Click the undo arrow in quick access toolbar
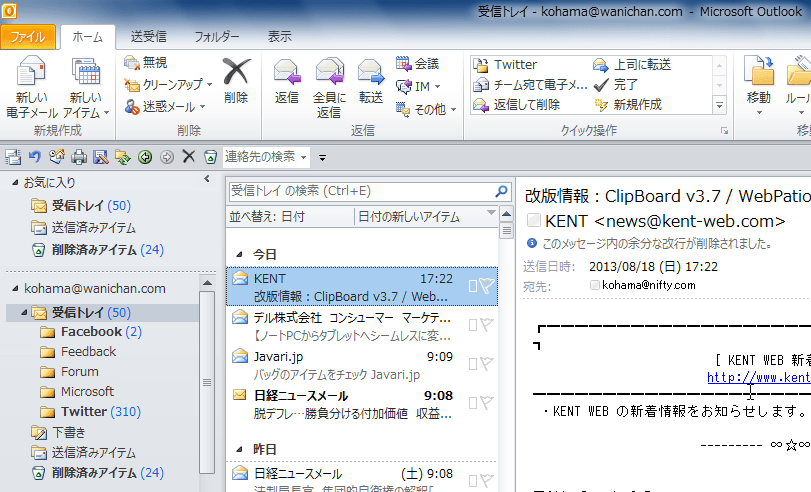 pyautogui.click(x=35, y=156)
